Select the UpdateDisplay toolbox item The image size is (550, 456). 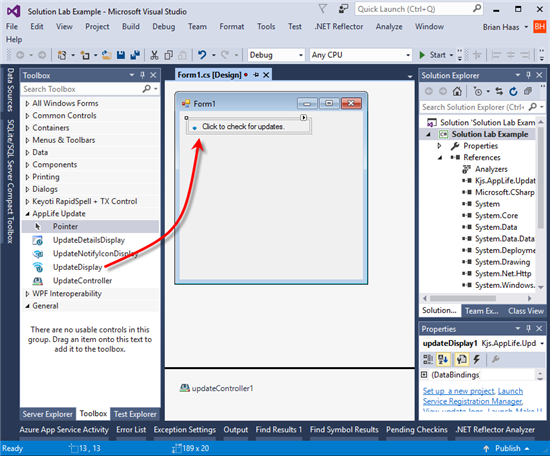click(78, 267)
